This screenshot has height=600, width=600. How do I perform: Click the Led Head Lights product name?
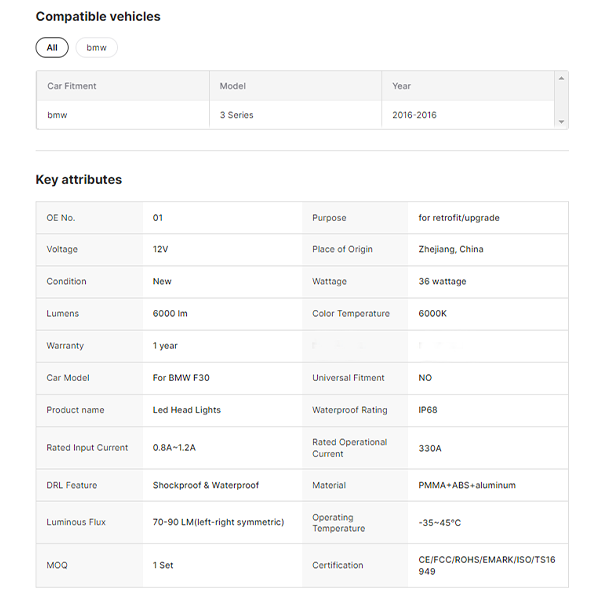(x=187, y=410)
